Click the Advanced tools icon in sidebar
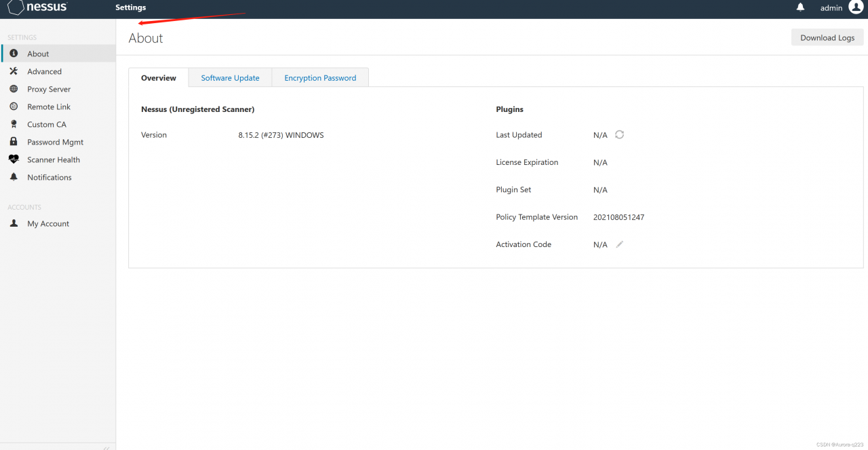The width and height of the screenshot is (868, 450). coord(14,71)
